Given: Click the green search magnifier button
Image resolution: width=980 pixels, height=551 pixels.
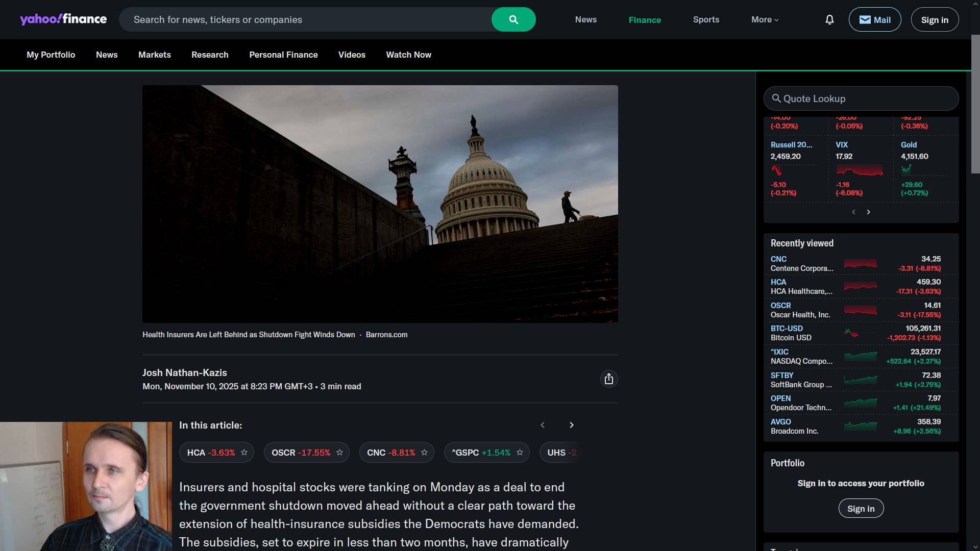Looking at the screenshot, I should click(x=513, y=20).
